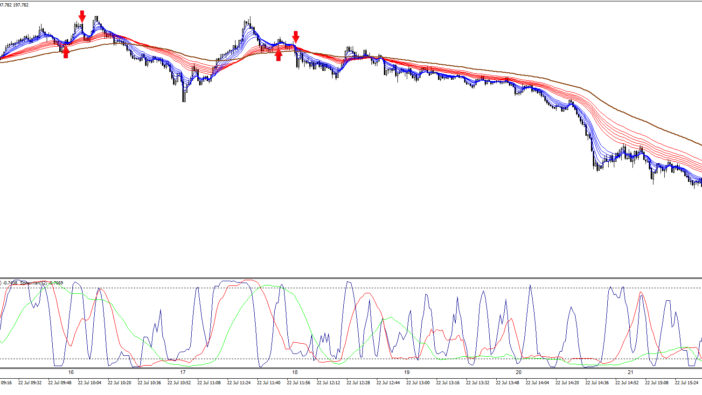702x395 pixels.
Task: Select the 22 Jul 11:24 time label
Action: pyautogui.click(x=239, y=383)
